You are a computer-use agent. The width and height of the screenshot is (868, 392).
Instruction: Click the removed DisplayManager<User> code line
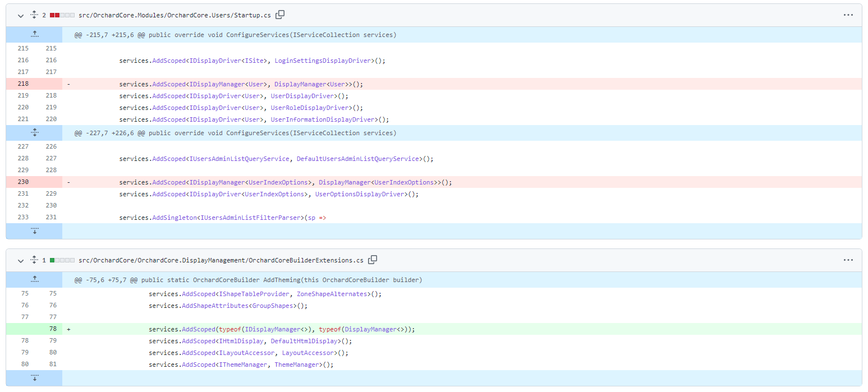point(241,84)
